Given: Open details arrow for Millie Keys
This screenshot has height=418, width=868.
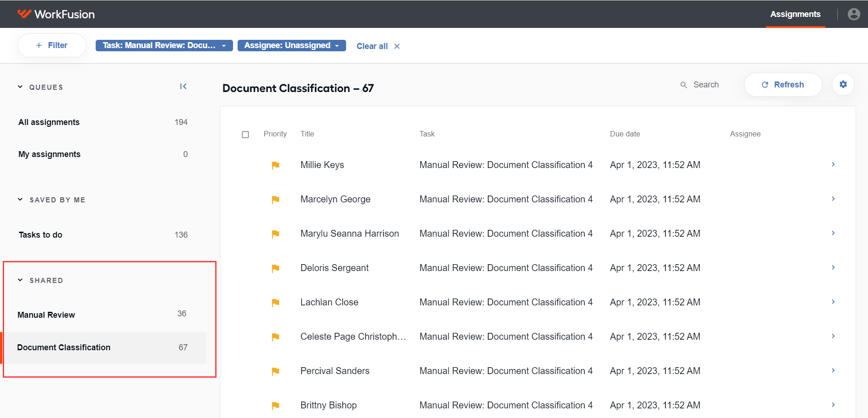Looking at the screenshot, I should (833, 164).
